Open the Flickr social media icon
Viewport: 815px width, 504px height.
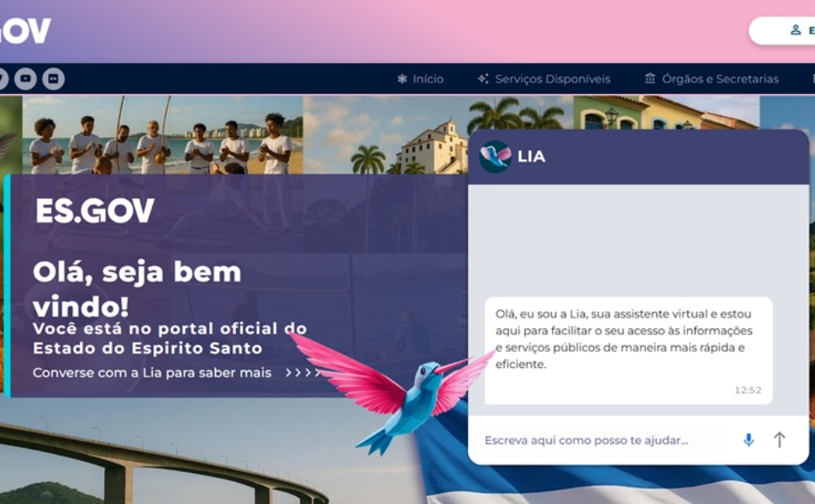(53, 79)
